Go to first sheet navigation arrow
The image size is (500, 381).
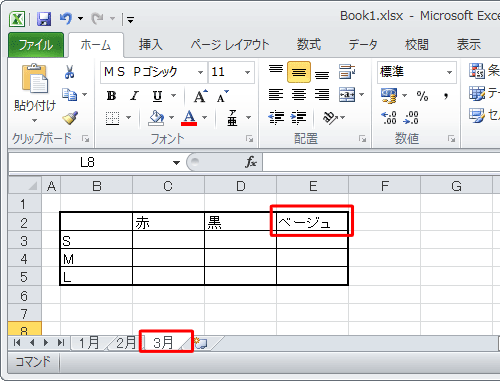click(17, 342)
